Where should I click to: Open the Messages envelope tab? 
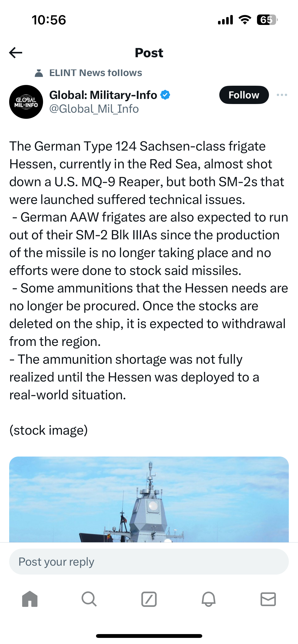click(268, 599)
